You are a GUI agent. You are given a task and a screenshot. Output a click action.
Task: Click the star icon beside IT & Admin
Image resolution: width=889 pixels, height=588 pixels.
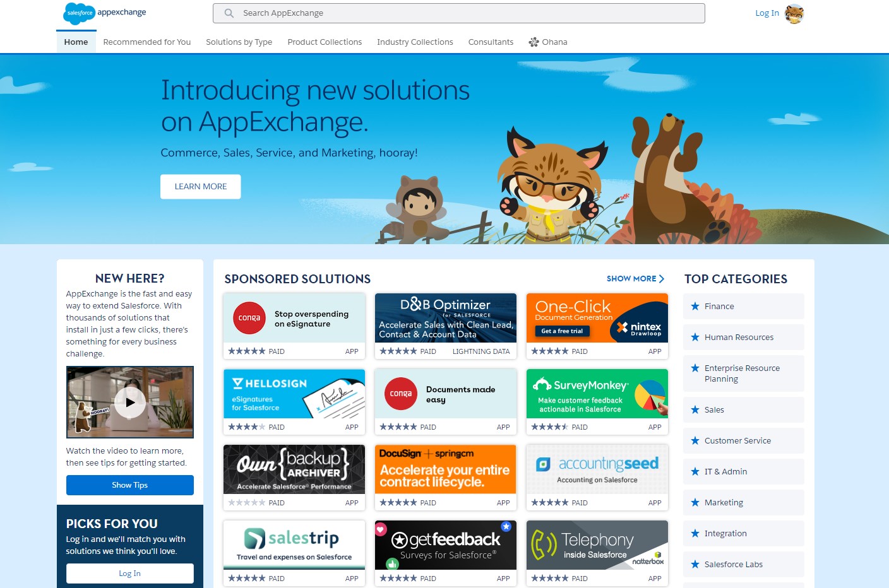[695, 471]
